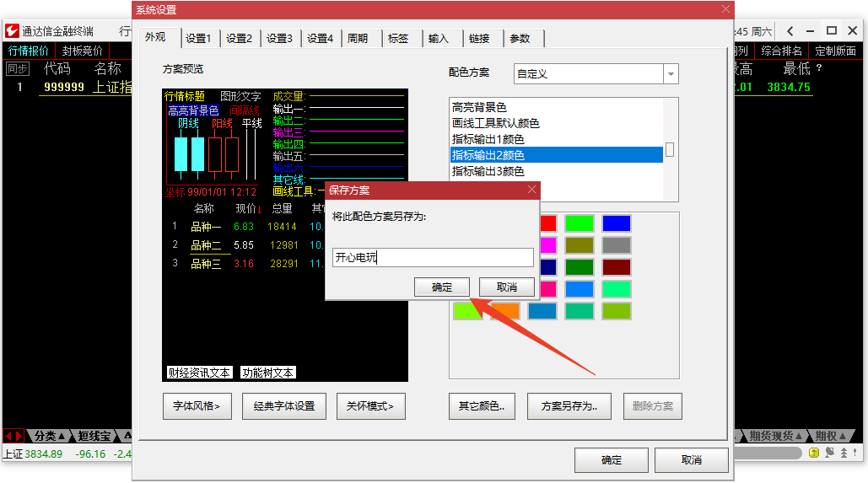Image resolution: width=868 pixels, height=483 pixels.
Task: Switch to the 设置2 tab
Action: (x=240, y=38)
